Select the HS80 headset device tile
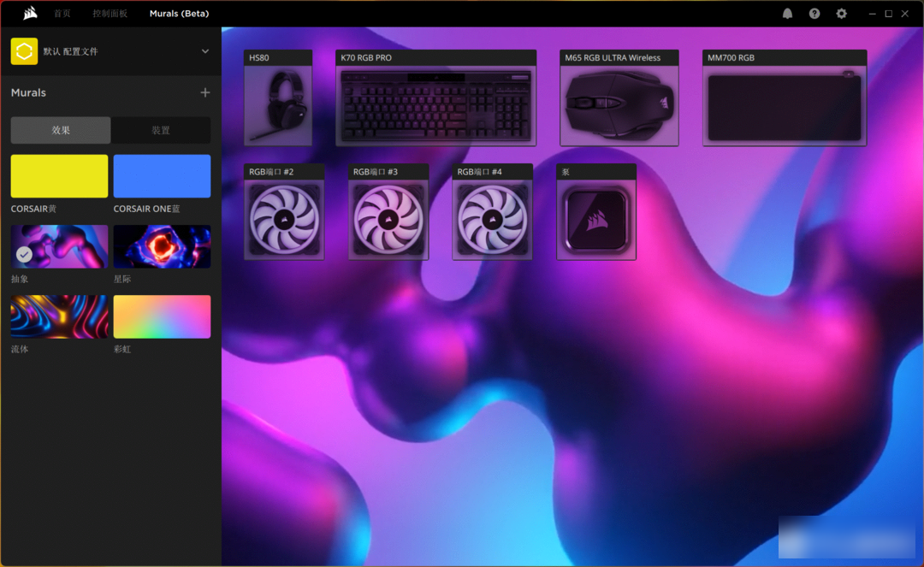 pos(278,97)
